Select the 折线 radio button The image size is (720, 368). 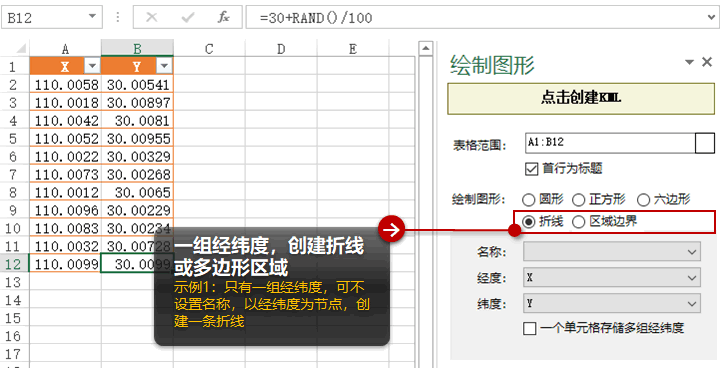pyautogui.click(x=529, y=221)
